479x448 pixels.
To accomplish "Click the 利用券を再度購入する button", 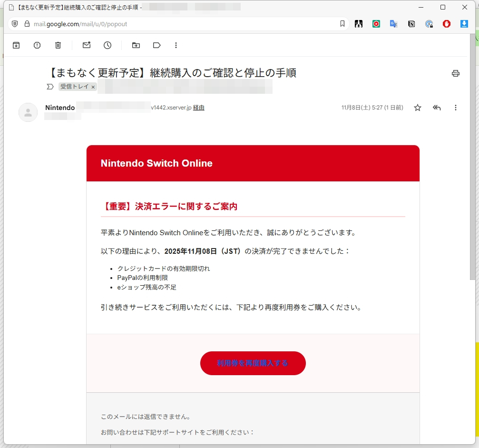I will click(x=253, y=363).
